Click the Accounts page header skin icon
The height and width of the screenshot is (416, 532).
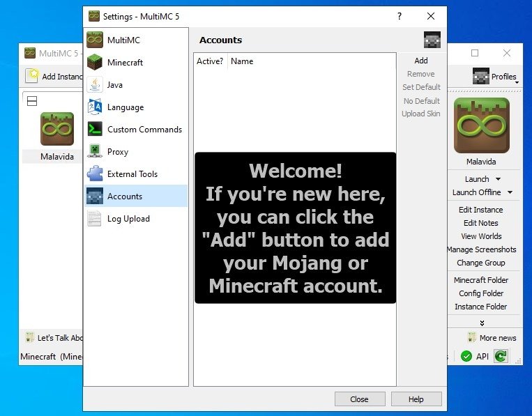(432, 40)
